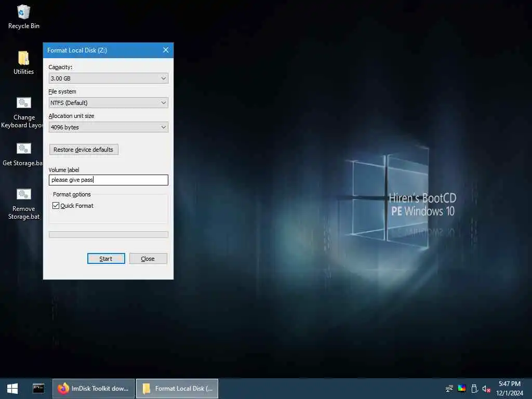
Task: Open Command Prompt from the taskbar
Action: point(38,389)
